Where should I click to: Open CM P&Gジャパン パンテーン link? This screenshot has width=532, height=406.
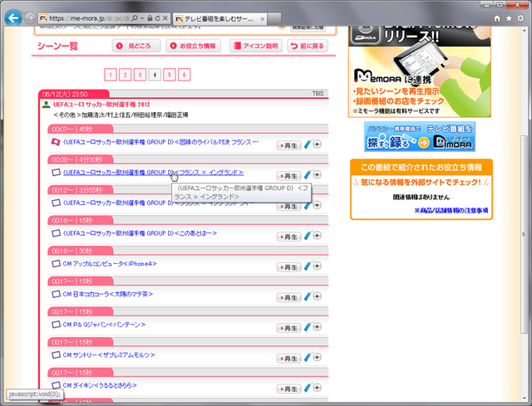[x=104, y=325]
